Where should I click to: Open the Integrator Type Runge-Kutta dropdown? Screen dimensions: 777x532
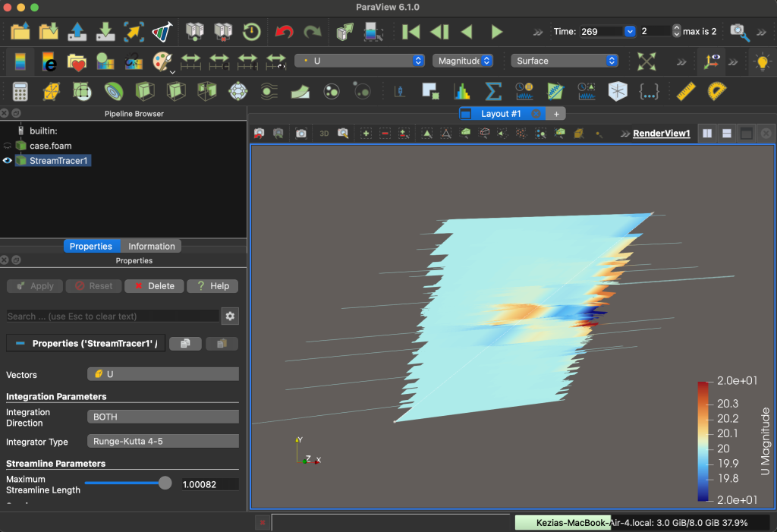click(163, 441)
